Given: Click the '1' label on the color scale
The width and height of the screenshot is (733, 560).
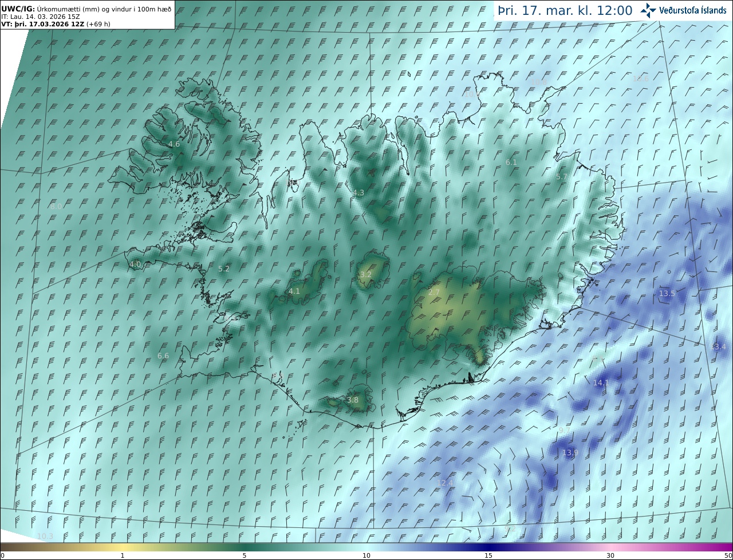Looking at the screenshot, I should pyautogui.click(x=123, y=555).
